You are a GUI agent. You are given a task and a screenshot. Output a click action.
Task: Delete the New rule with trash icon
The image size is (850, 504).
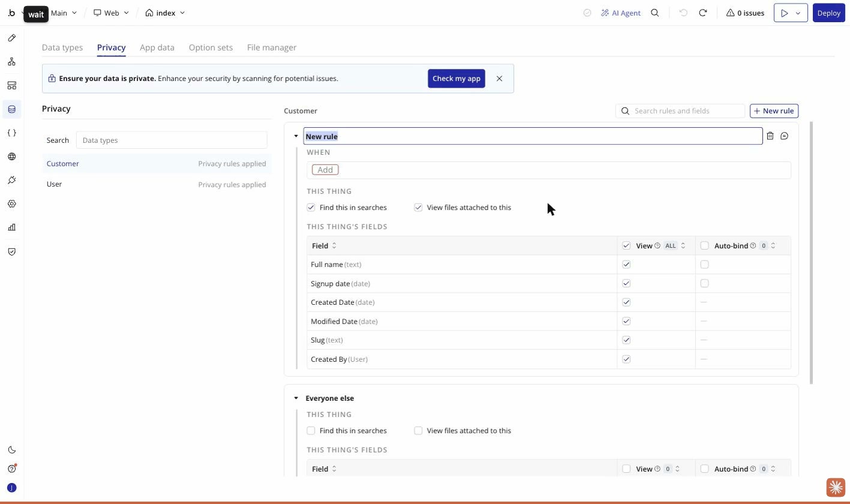[x=770, y=136]
